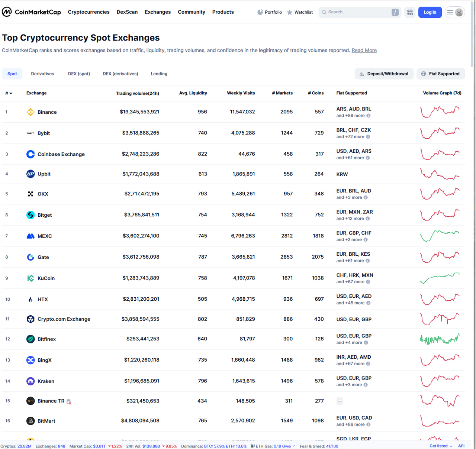The width and height of the screenshot is (476, 449).
Task: Expand the ETH Gas dropdown in status bar
Action: (294, 446)
